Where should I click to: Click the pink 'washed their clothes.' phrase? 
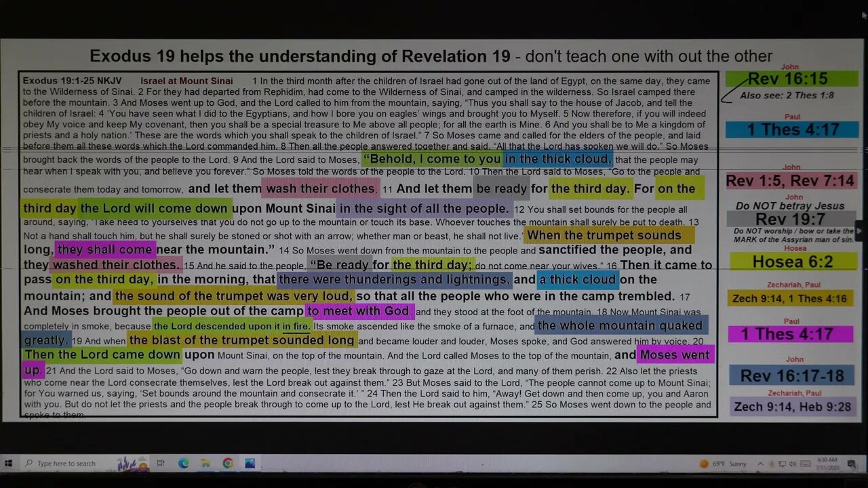click(116, 265)
